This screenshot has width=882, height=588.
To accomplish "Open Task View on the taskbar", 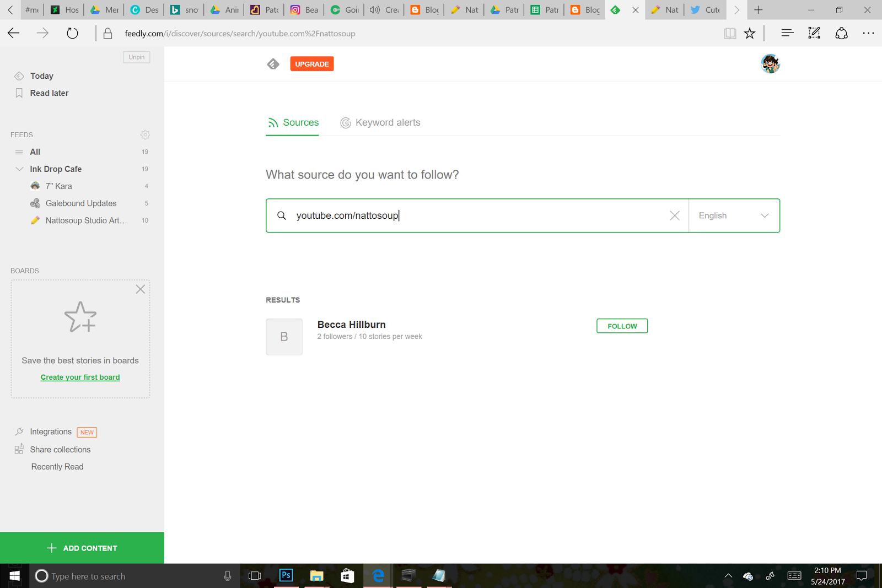I will tap(255, 576).
